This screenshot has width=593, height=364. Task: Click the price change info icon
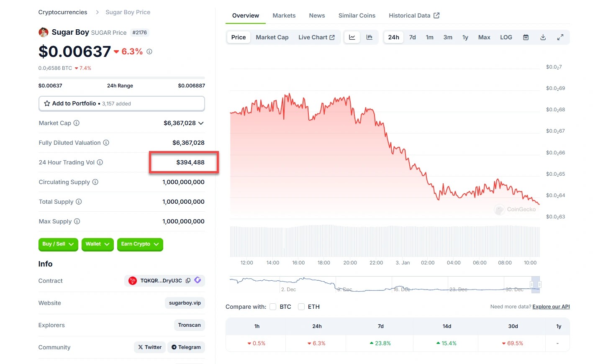pos(149,51)
